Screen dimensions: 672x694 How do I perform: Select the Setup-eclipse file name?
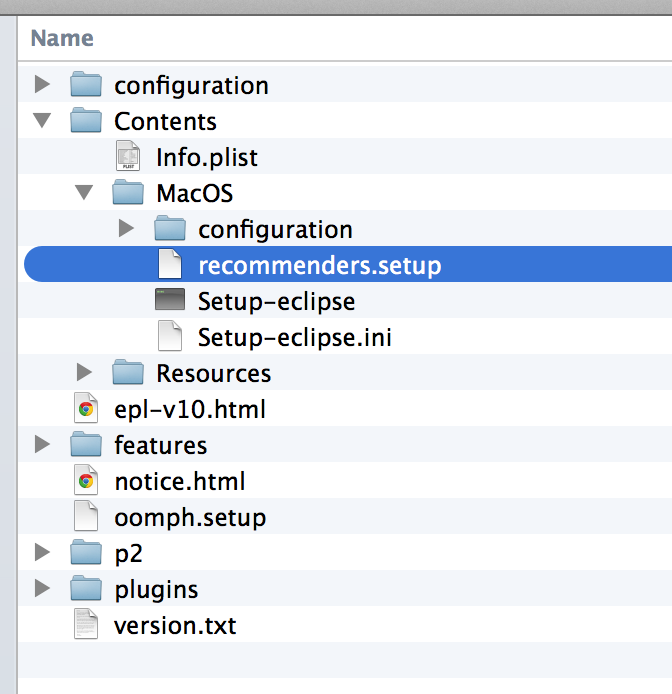click(x=276, y=302)
